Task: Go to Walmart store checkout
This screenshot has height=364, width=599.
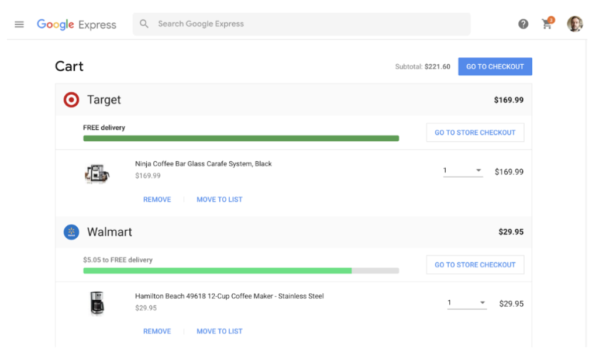Action: [x=475, y=265]
